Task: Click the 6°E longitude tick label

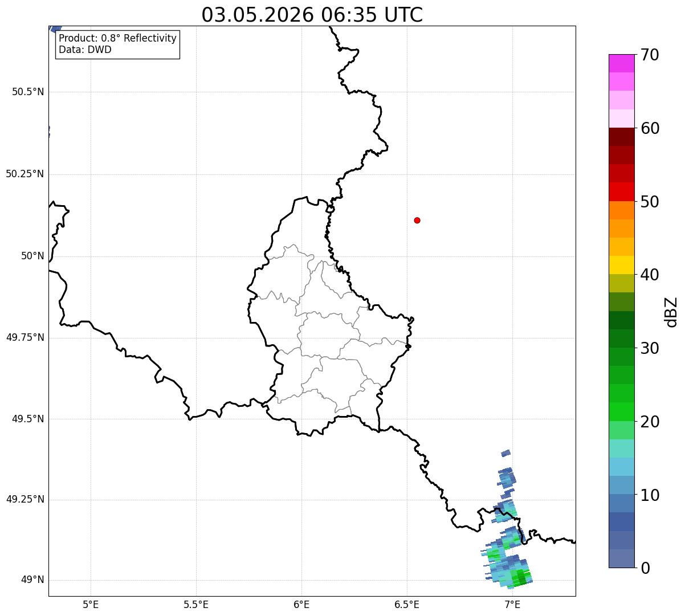Action: pyautogui.click(x=301, y=604)
